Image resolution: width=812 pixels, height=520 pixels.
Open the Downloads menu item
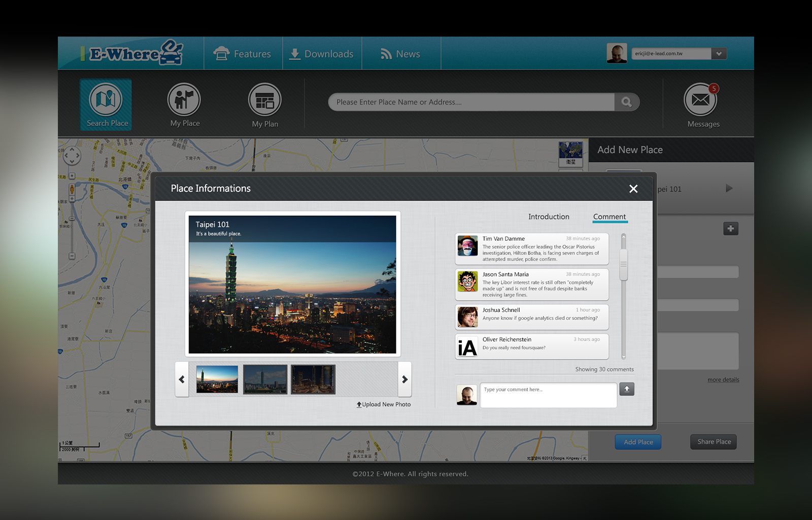click(322, 54)
